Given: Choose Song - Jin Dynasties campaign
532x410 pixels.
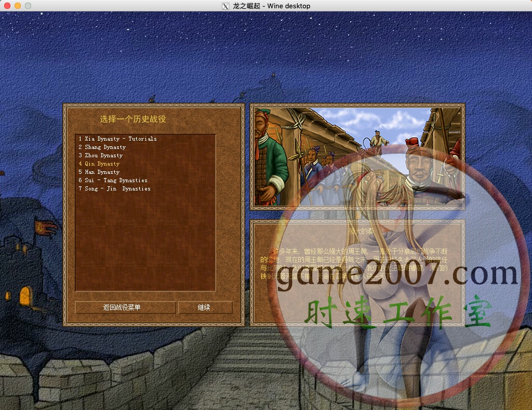Looking at the screenshot, I should [114, 188].
